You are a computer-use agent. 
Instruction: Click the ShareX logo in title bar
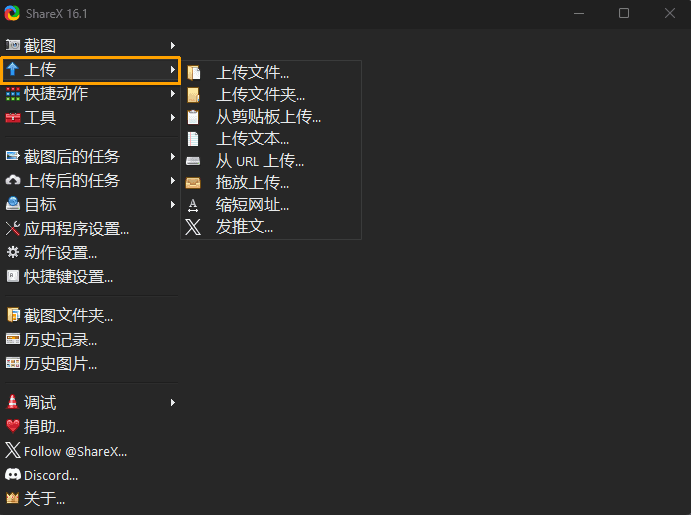pos(12,13)
